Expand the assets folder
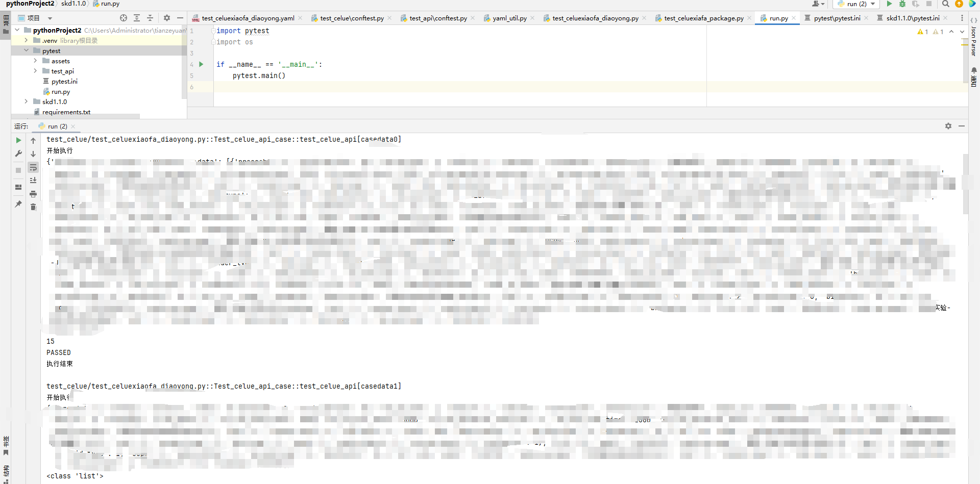This screenshot has width=980, height=484. (35, 61)
